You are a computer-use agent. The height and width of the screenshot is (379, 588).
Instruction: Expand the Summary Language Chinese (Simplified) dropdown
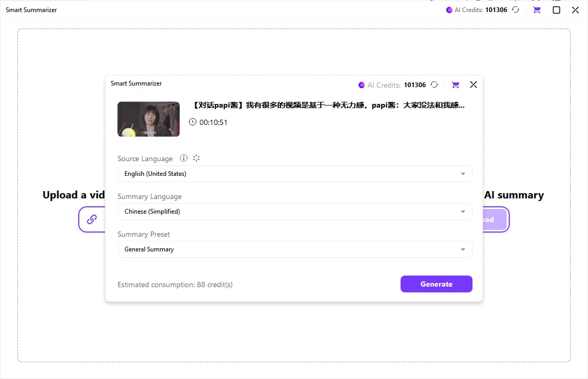(x=295, y=212)
